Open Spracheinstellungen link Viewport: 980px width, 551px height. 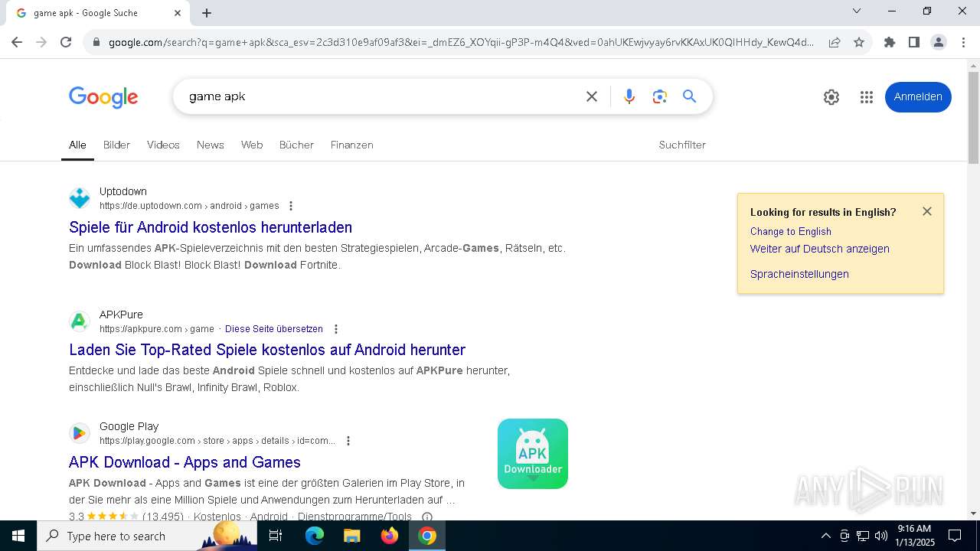coord(799,274)
